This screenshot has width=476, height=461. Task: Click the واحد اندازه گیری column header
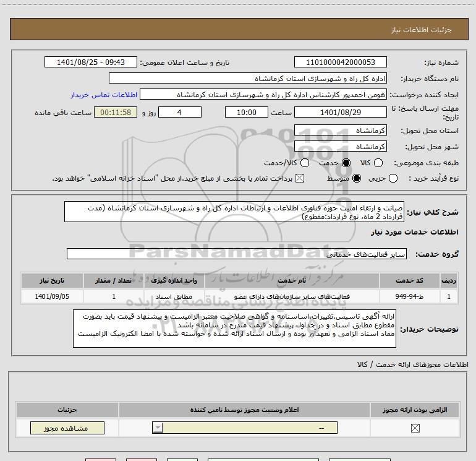click(174, 280)
